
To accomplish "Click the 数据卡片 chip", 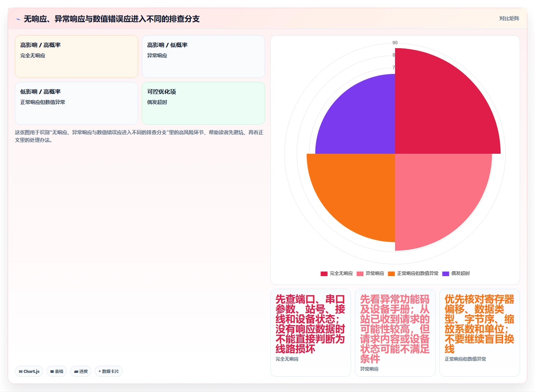I will tap(109, 371).
